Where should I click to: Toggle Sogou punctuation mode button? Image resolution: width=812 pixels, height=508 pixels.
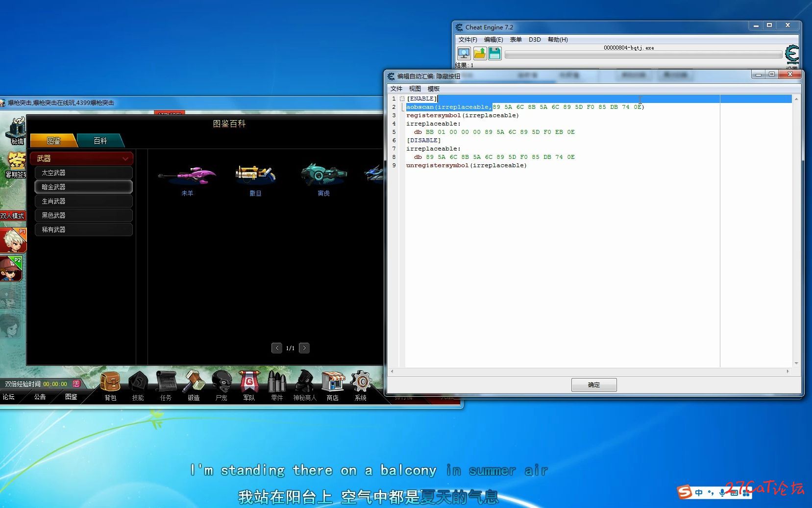point(711,493)
